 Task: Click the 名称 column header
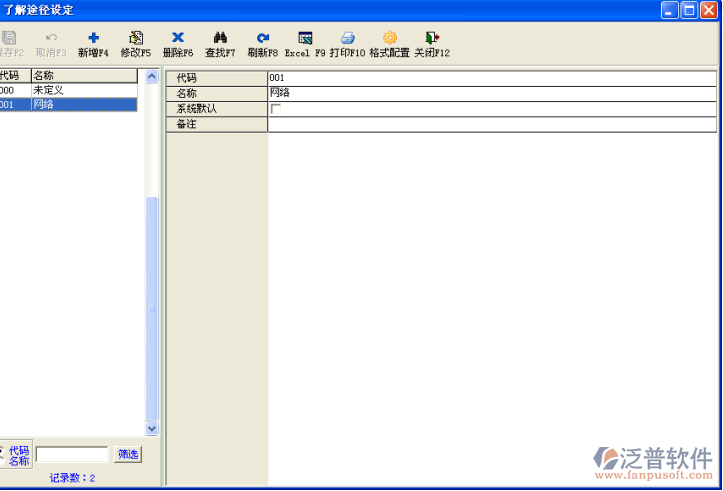click(x=84, y=76)
